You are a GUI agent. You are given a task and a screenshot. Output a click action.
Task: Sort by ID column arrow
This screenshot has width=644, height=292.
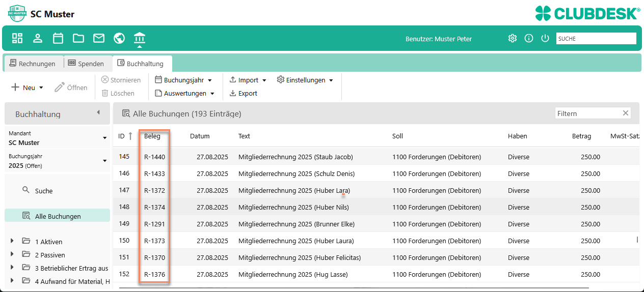(130, 136)
